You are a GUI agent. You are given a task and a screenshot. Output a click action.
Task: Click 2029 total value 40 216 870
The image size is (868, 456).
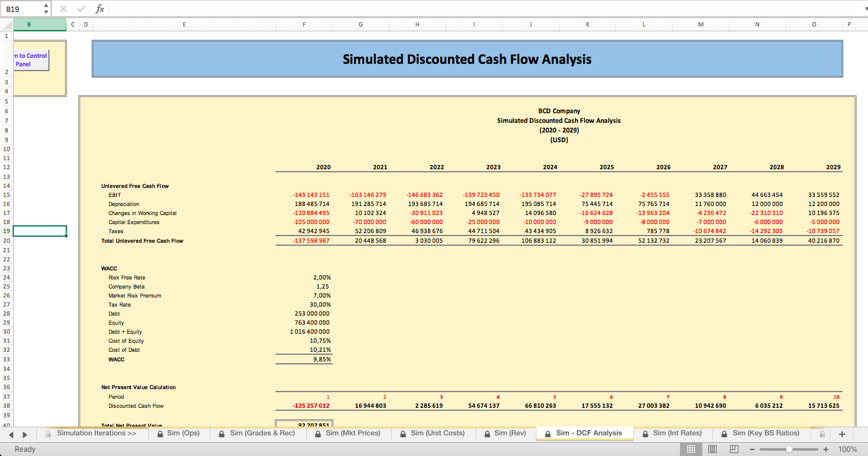point(823,241)
